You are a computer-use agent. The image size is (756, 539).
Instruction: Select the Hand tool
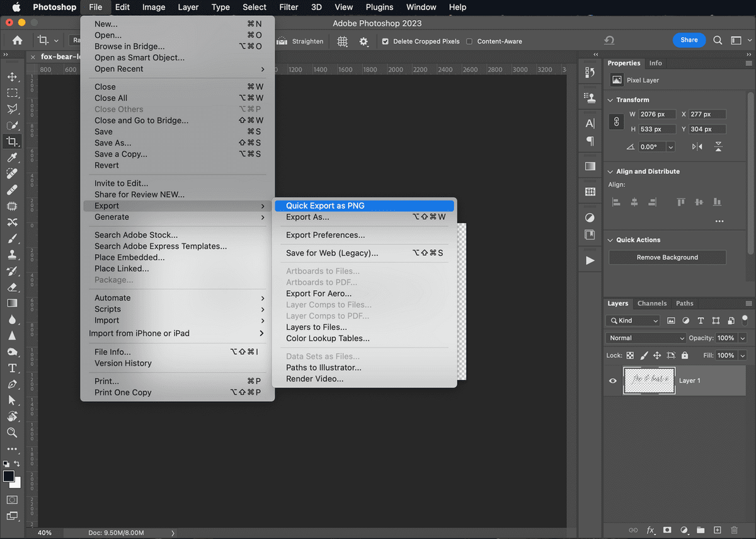[12, 416]
